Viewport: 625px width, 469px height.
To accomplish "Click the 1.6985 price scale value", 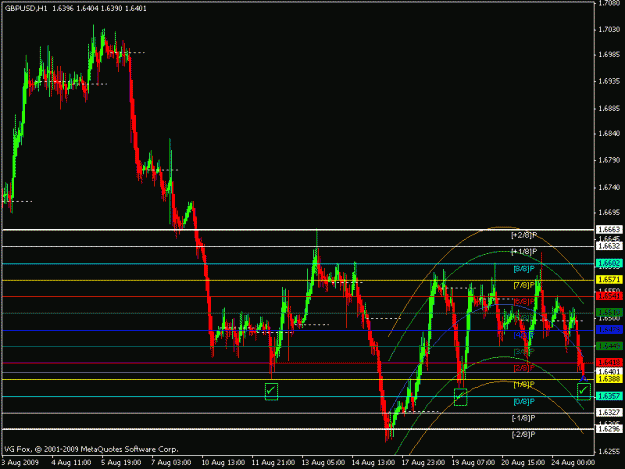I will tap(610, 55).
